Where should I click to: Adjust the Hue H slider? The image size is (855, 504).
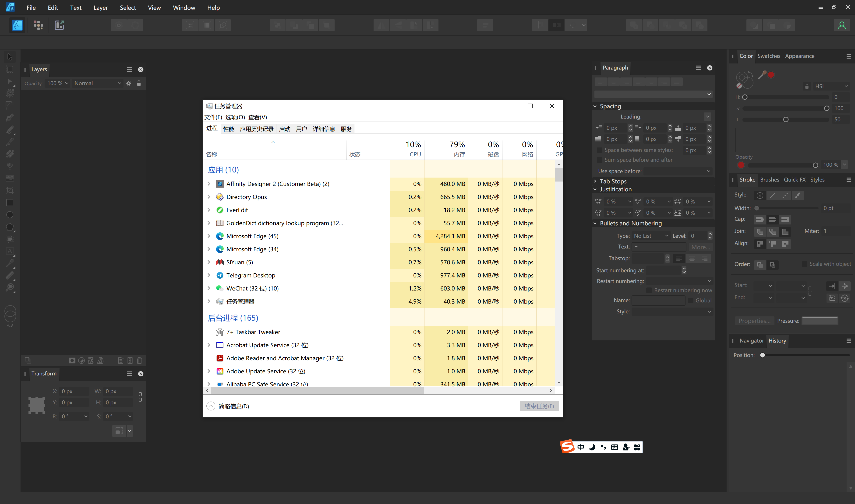[785, 97]
